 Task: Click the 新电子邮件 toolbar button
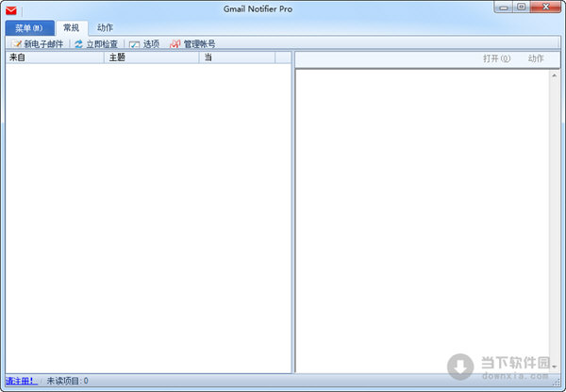37,44
